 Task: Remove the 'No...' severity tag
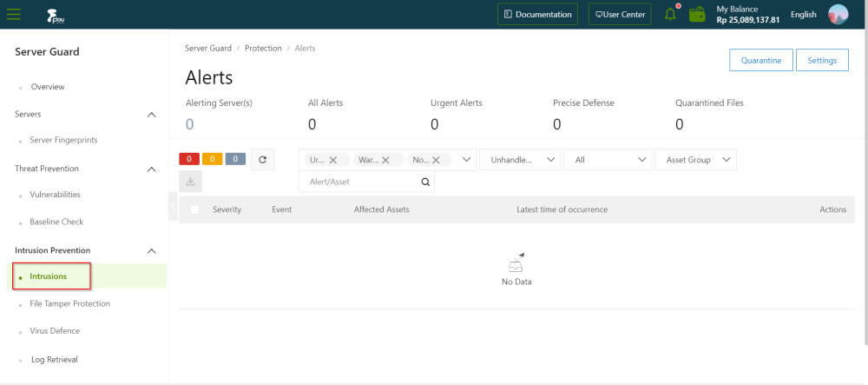pos(437,160)
